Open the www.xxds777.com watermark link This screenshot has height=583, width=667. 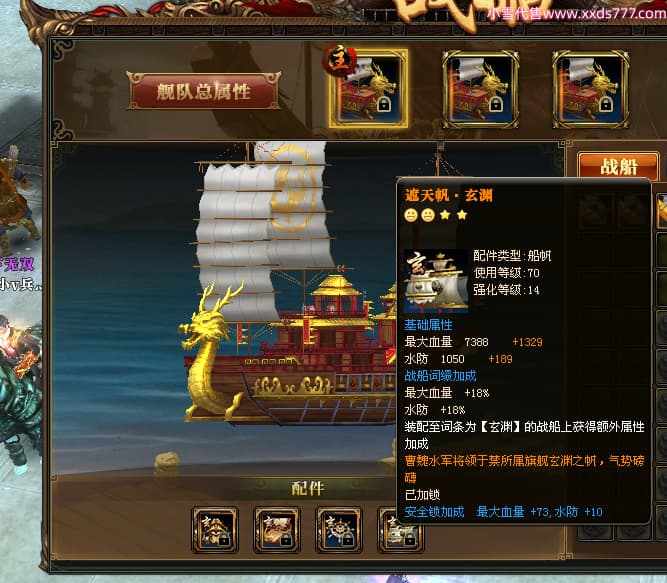tap(576, 13)
